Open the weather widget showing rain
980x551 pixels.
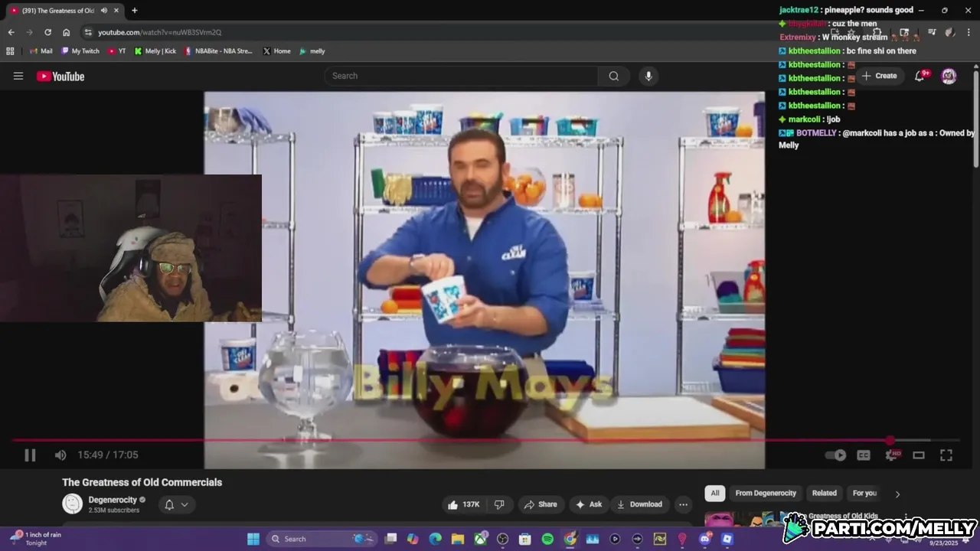[x=35, y=538]
